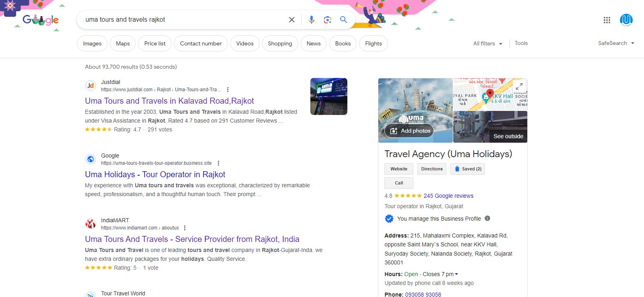Click the Google doodle logo
This screenshot has width=644, height=297.
point(40,20)
